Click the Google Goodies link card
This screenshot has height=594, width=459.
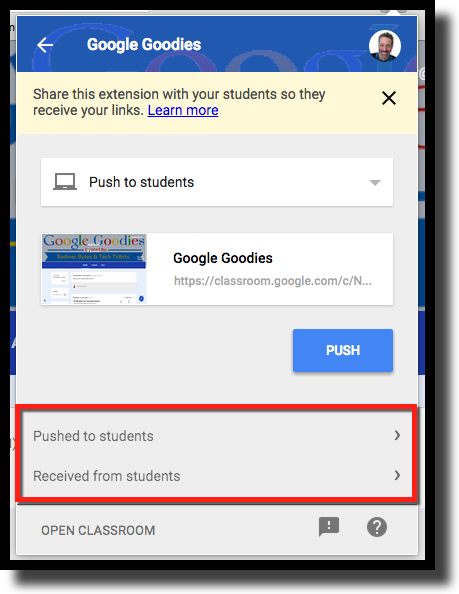tap(217, 269)
